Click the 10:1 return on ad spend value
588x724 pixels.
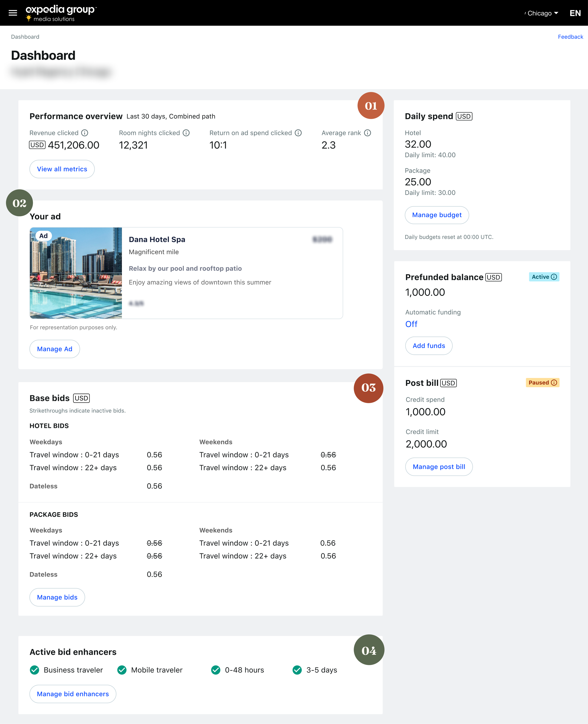pyautogui.click(x=218, y=145)
